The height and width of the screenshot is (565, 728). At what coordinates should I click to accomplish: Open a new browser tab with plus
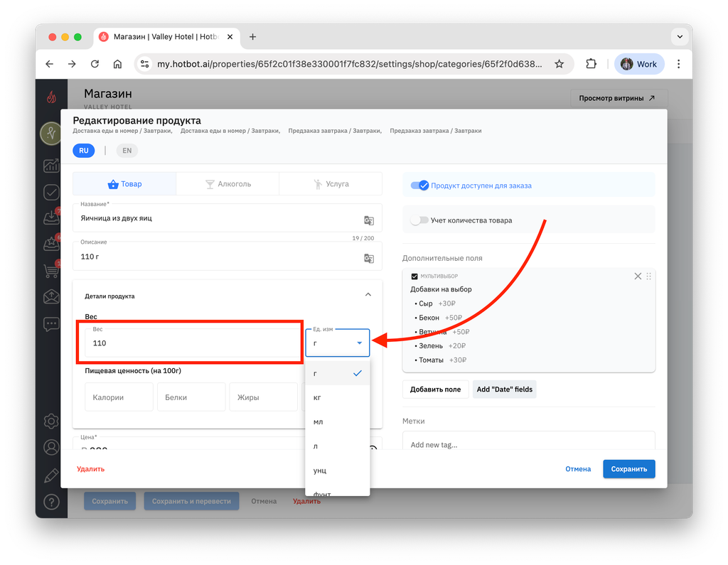[252, 37]
